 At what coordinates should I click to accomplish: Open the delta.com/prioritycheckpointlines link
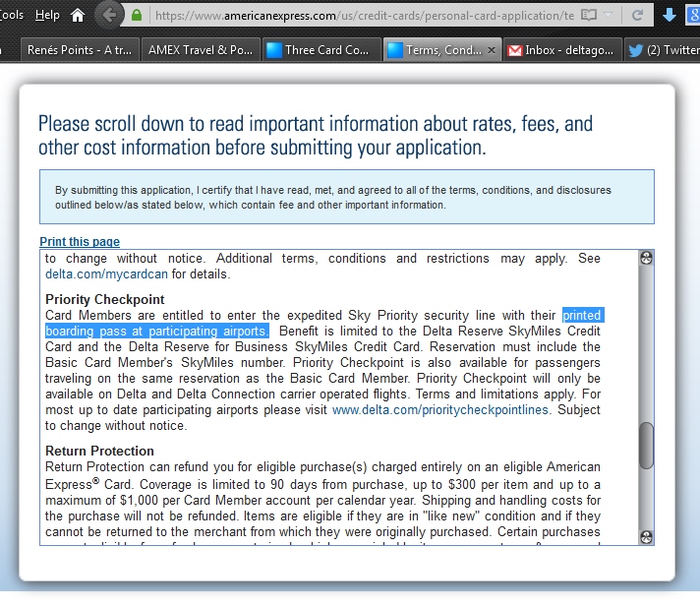[439, 410]
